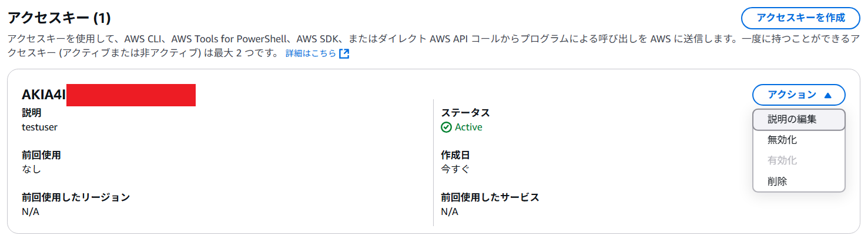The width and height of the screenshot is (868, 242).
Task: Click the green Active checkmark icon
Action: [x=446, y=127]
